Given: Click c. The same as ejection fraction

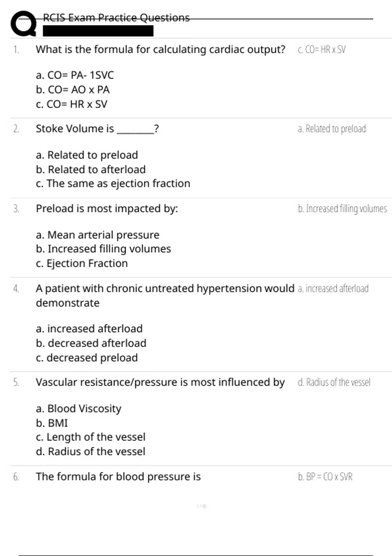Looking at the screenshot, I should click(113, 183).
